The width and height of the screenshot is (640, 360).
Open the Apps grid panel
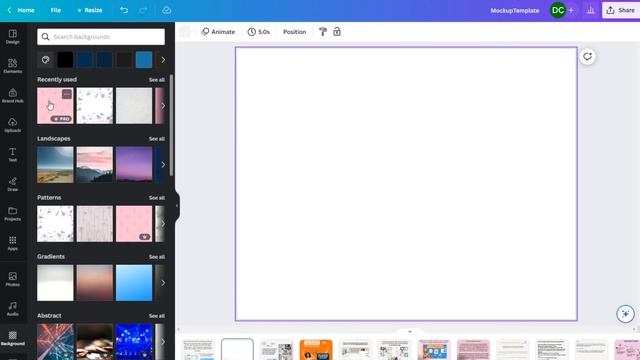13,243
